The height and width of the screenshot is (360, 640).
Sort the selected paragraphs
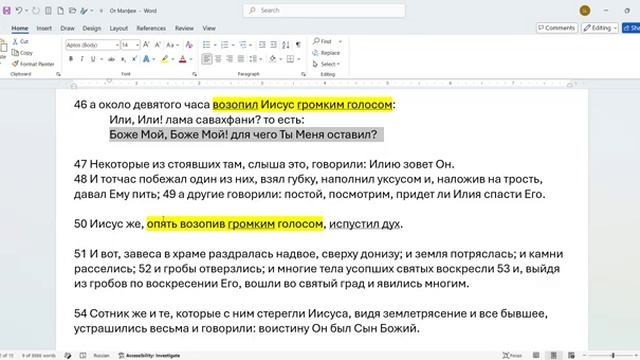coord(286,44)
